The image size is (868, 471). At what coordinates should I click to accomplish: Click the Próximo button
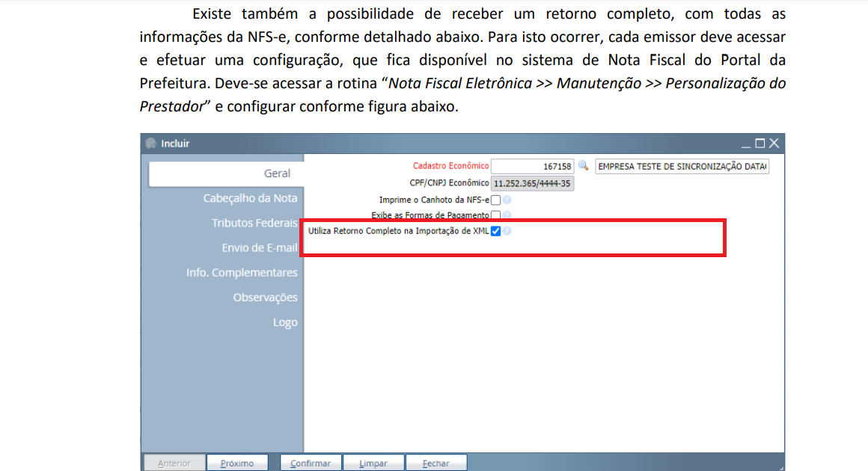tap(237, 463)
